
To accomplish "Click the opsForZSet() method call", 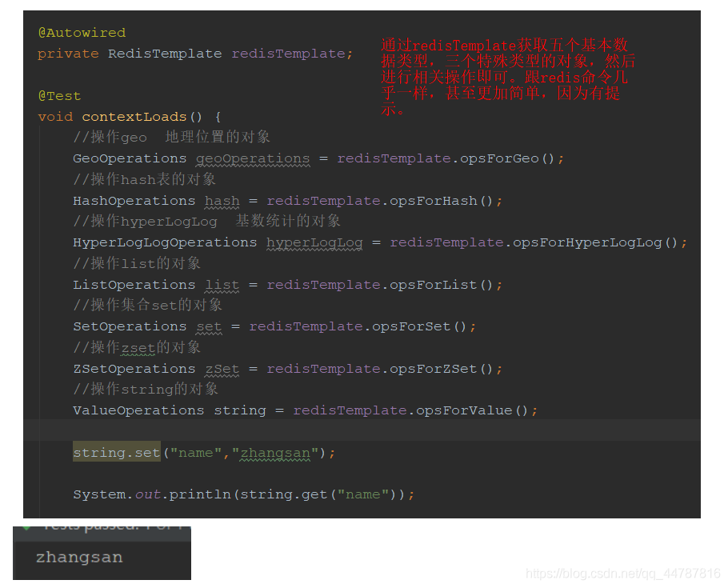I will [x=441, y=369].
